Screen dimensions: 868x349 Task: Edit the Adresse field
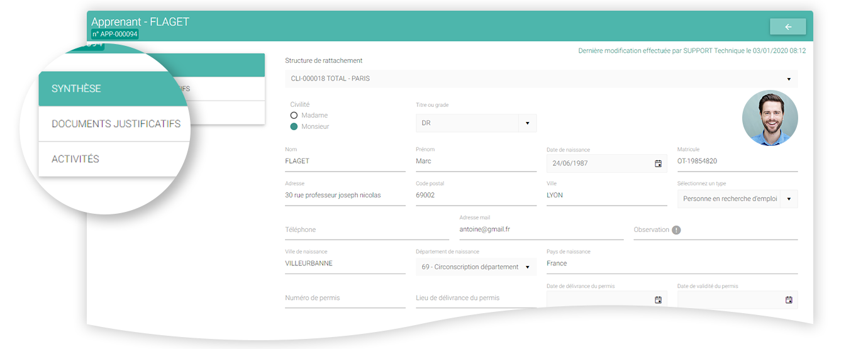click(x=345, y=196)
